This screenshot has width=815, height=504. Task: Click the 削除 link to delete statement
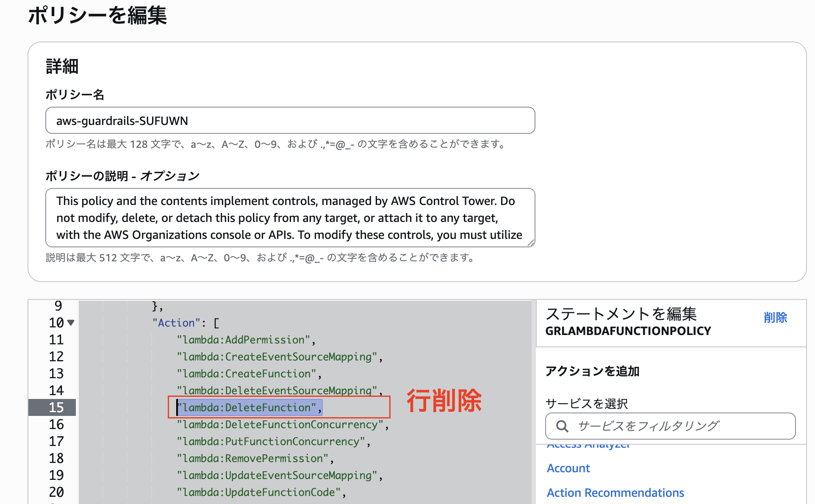(x=775, y=318)
